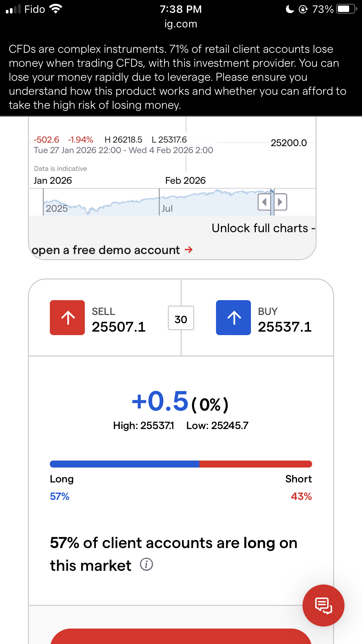Viewport: 362px width, 644px height.
Task: Tap the ig.com address bar
Action: tap(181, 24)
